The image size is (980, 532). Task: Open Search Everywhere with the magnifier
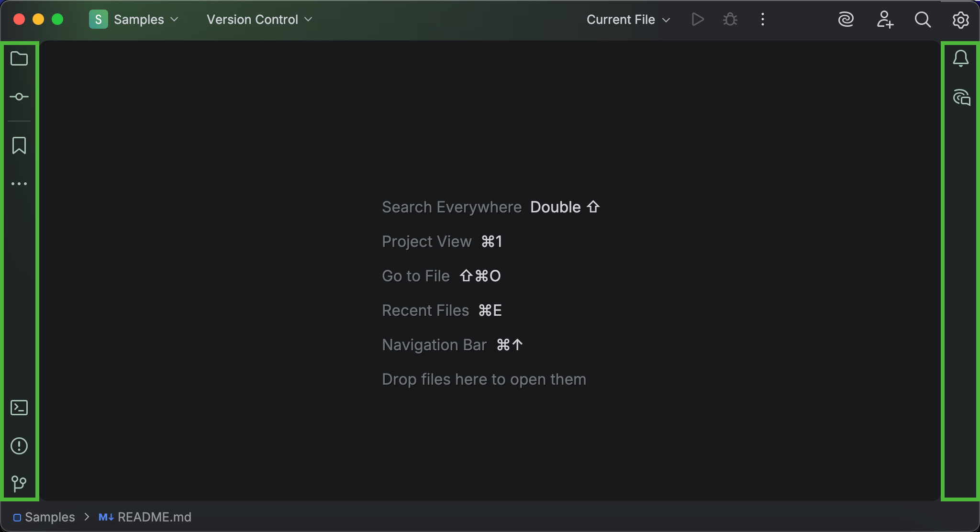[x=923, y=20]
